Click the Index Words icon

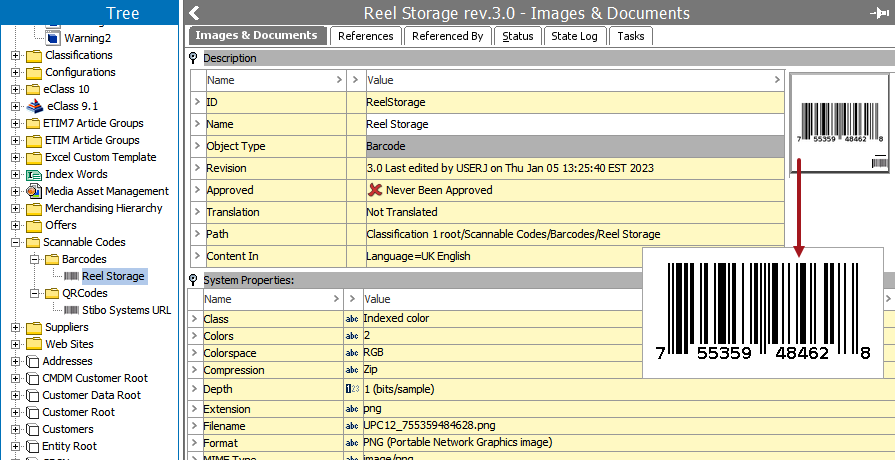pyautogui.click(x=33, y=174)
